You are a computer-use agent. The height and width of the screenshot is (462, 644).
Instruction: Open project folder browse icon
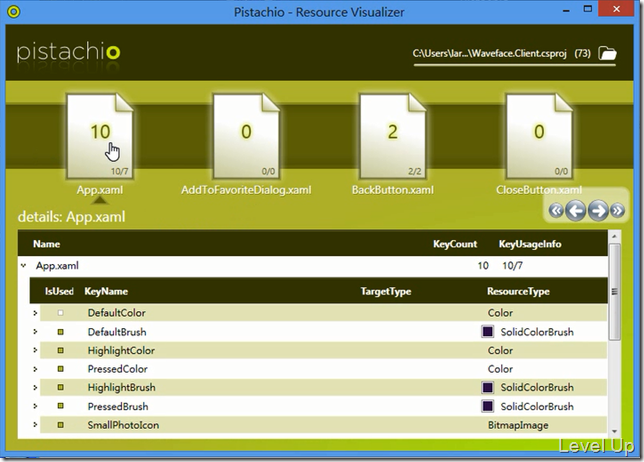click(607, 53)
